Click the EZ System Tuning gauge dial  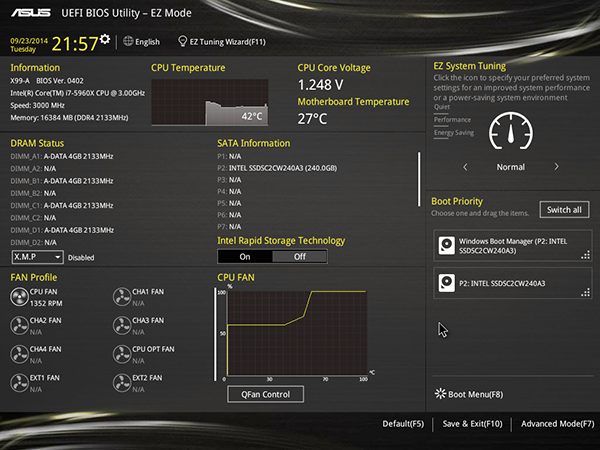[x=511, y=131]
